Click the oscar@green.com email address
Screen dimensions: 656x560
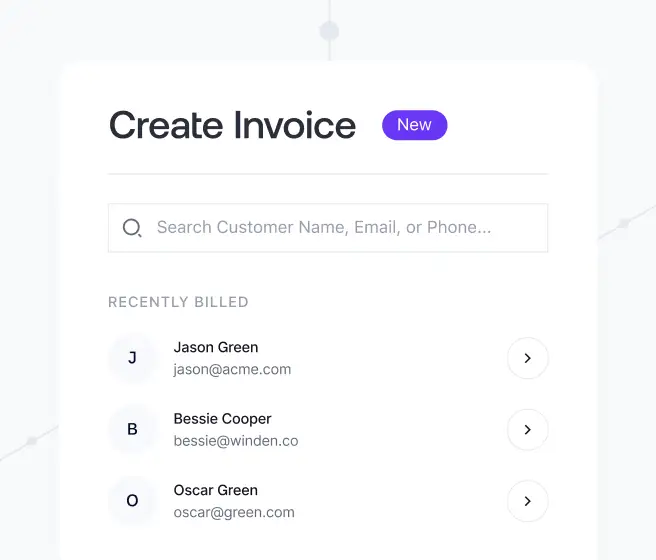point(234,512)
